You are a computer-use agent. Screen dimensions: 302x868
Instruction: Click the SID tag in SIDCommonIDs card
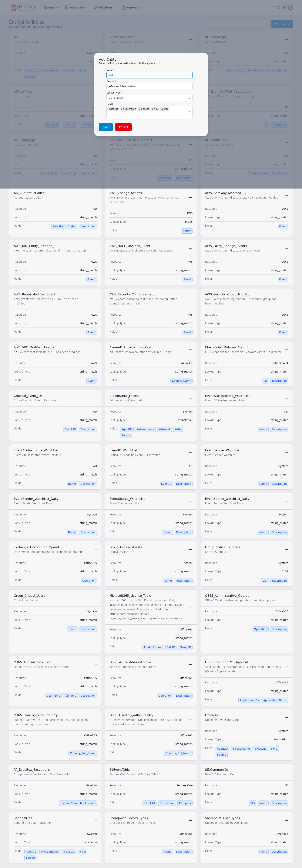(252, 803)
